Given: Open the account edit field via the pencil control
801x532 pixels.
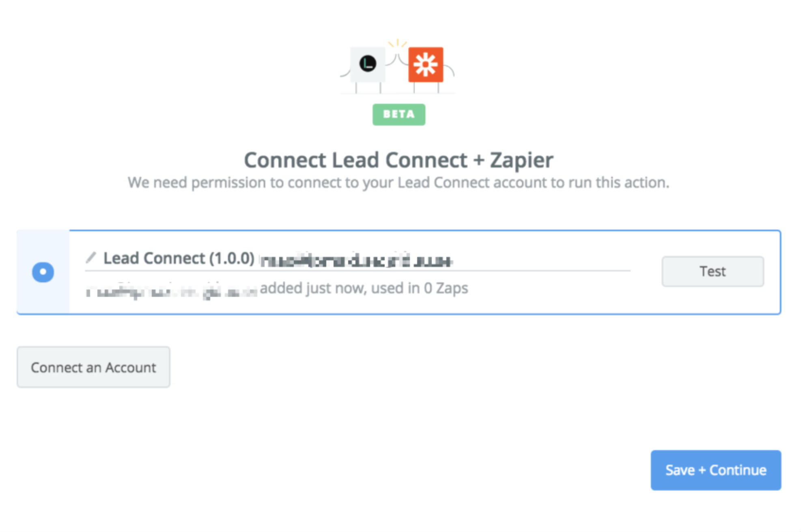Looking at the screenshot, I should [x=91, y=257].
